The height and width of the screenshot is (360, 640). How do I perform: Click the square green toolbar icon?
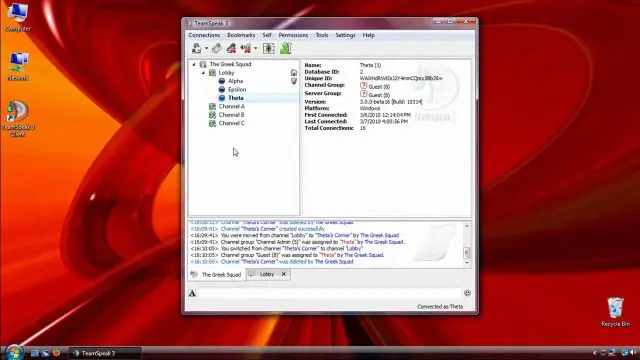tap(269, 49)
